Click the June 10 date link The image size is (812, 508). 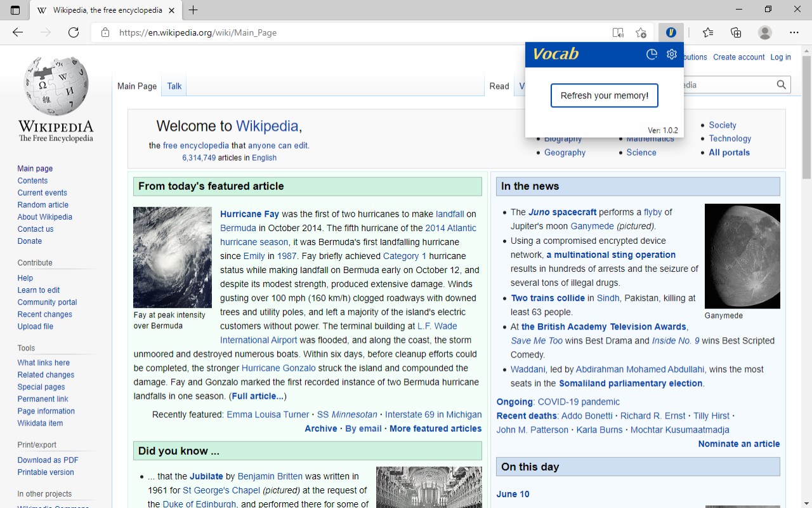point(513,494)
